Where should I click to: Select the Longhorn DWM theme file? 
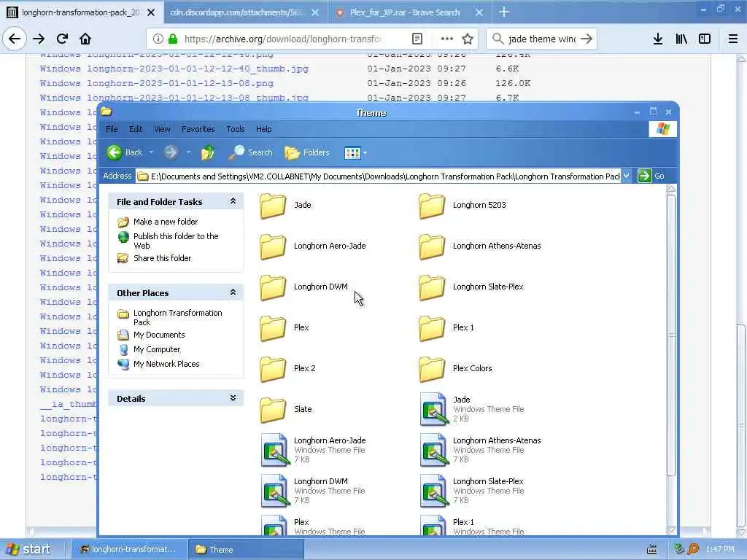[312, 491]
